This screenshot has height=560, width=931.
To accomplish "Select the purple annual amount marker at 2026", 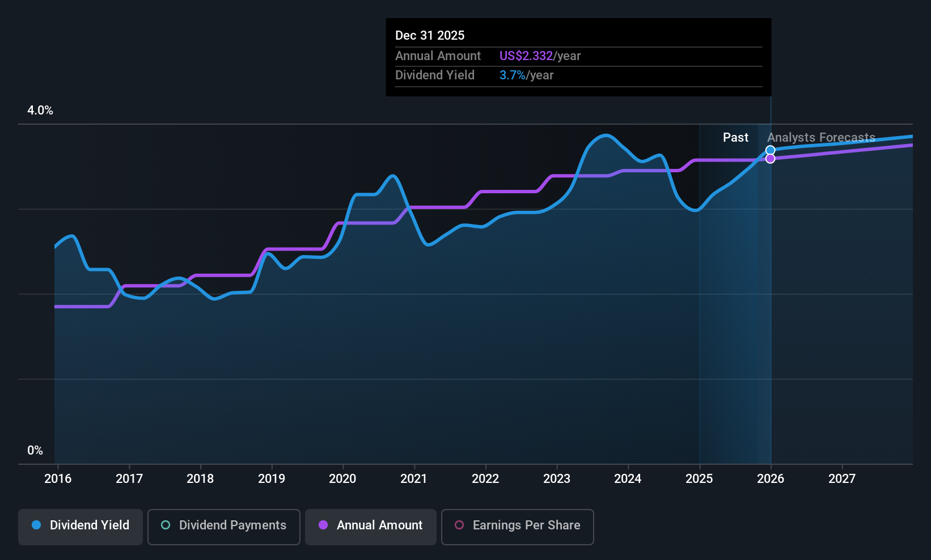I will [771, 159].
